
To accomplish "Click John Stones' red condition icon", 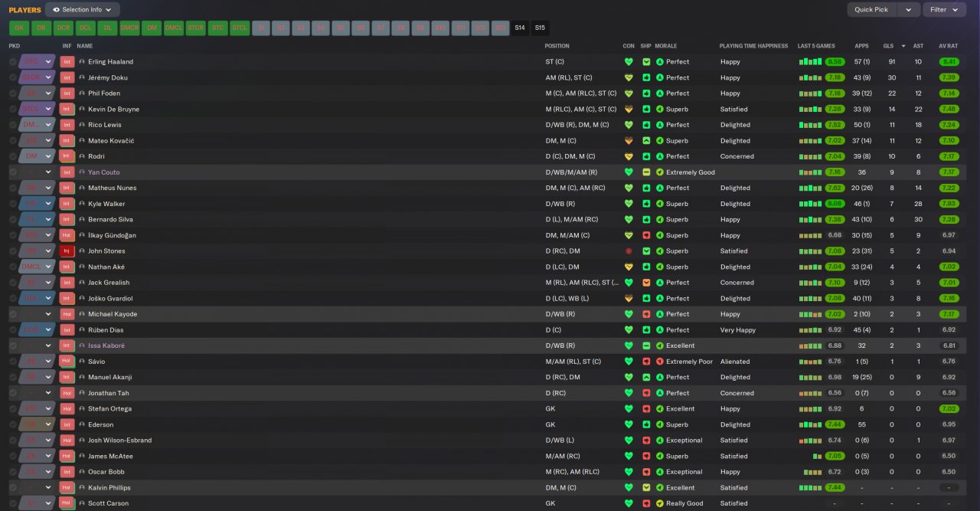I will click(629, 251).
